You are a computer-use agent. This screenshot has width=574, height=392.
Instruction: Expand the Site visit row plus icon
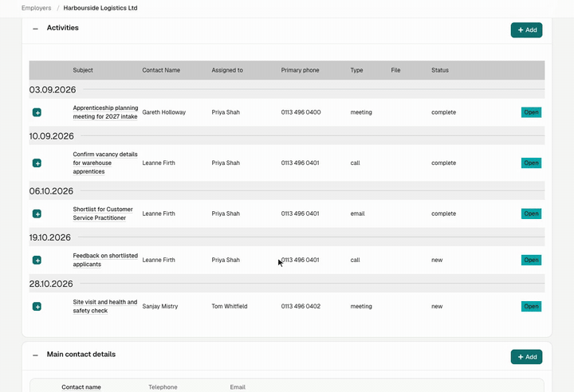(37, 307)
